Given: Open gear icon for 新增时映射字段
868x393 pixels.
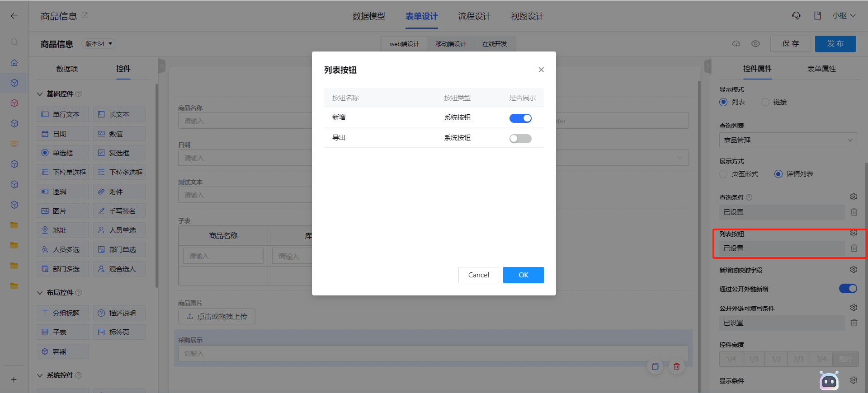Looking at the screenshot, I should coord(854,270).
